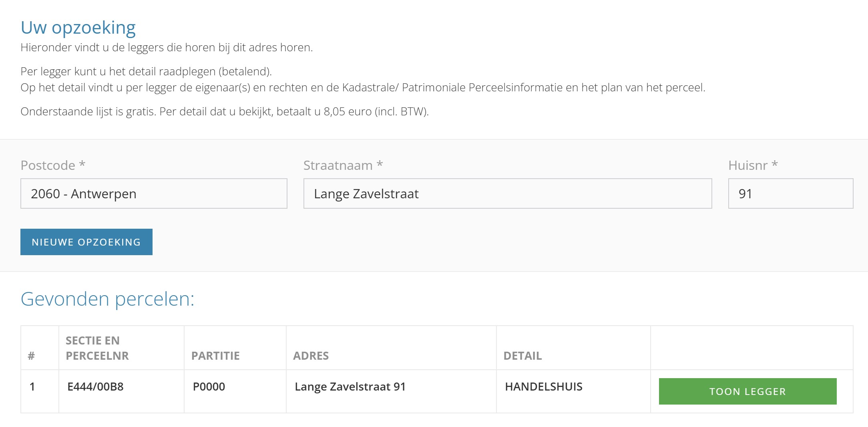Click the Sectie en Perceelnr column header
Image resolution: width=868 pixels, height=427 pixels.
pyautogui.click(x=97, y=348)
